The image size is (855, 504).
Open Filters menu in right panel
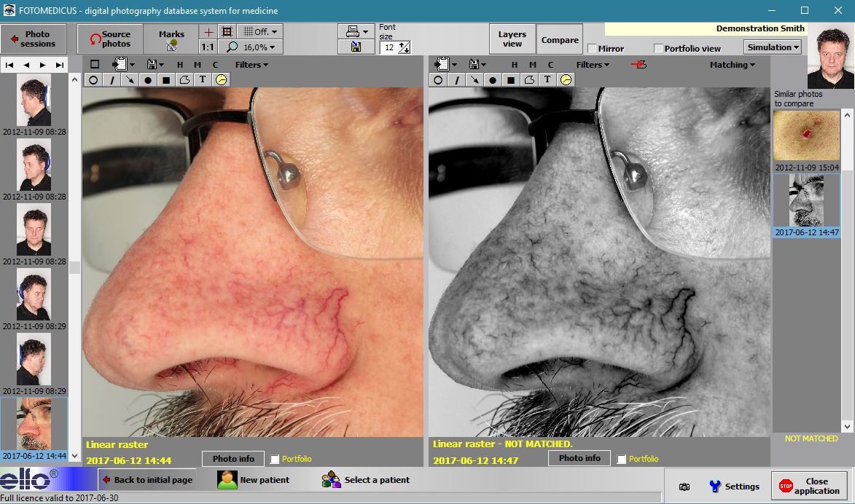pos(593,65)
